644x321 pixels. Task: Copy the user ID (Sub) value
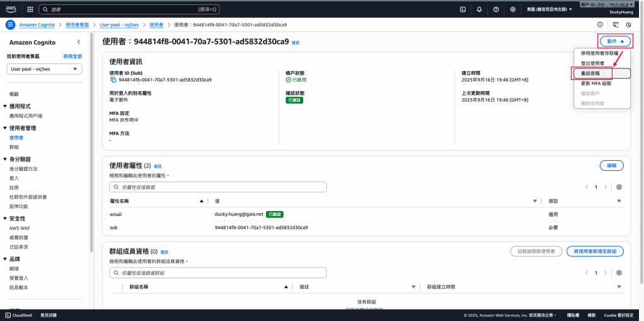[x=113, y=80]
